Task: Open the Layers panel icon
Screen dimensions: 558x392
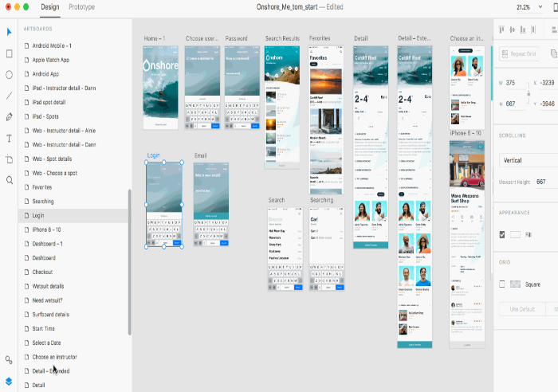Action: pos(9,380)
